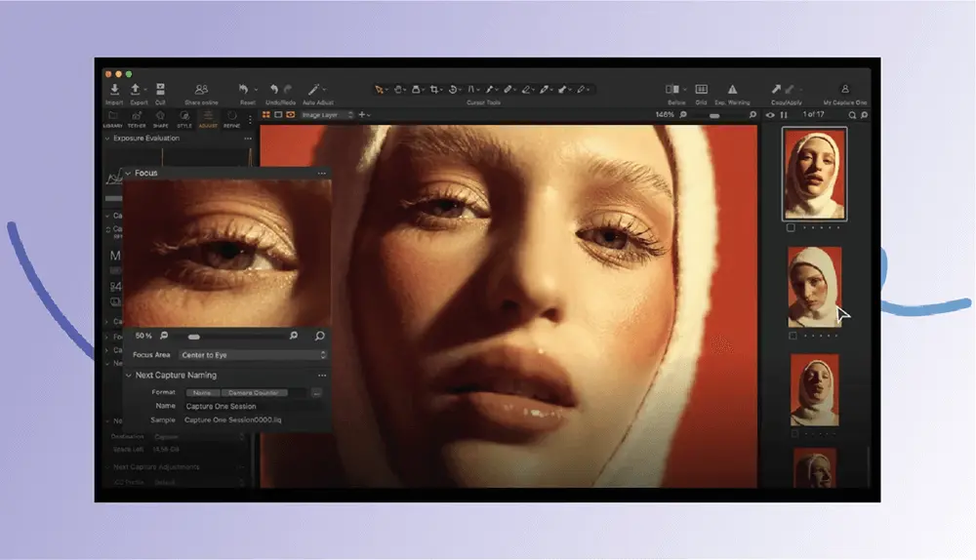Toggle the orange proofing eye icon above the viewer
This screenshot has height=560, width=976.
[x=291, y=114]
